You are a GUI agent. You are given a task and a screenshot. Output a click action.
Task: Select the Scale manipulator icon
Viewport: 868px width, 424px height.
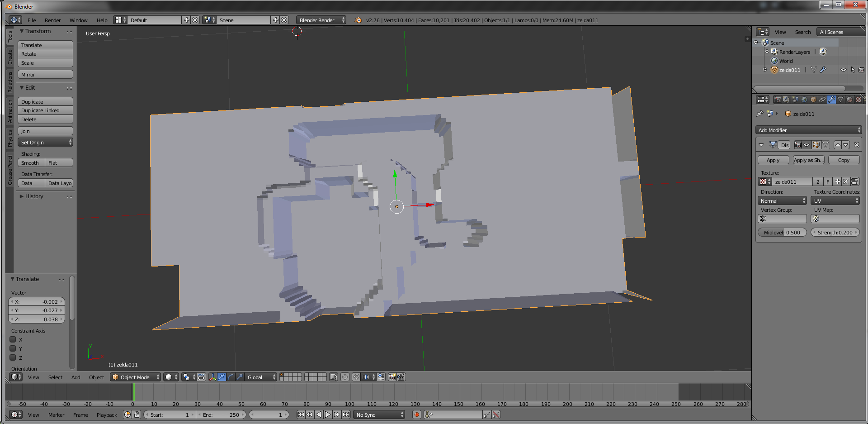tap(240, 377)
